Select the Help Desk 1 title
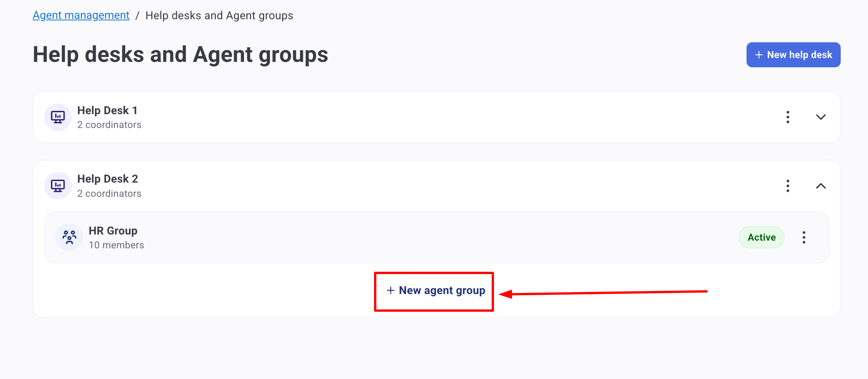 [x=107, y=111]
